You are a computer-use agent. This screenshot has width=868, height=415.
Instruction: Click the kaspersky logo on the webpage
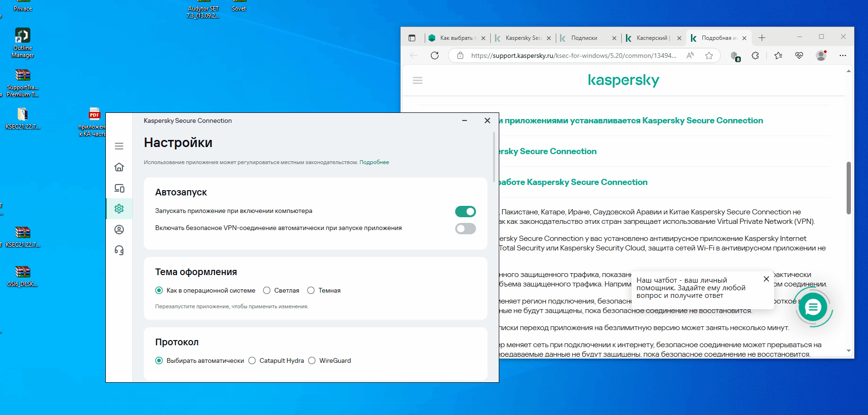pyautogui.click(x=623, y=80)
